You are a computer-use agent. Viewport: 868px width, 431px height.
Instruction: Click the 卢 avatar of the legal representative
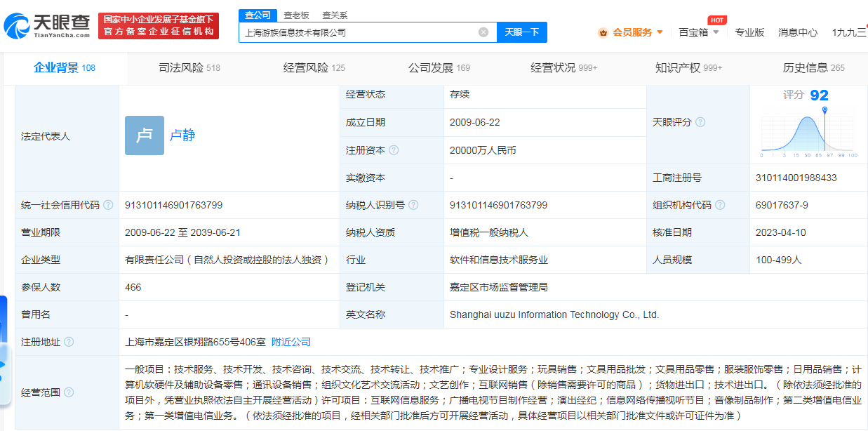point(145,135)
